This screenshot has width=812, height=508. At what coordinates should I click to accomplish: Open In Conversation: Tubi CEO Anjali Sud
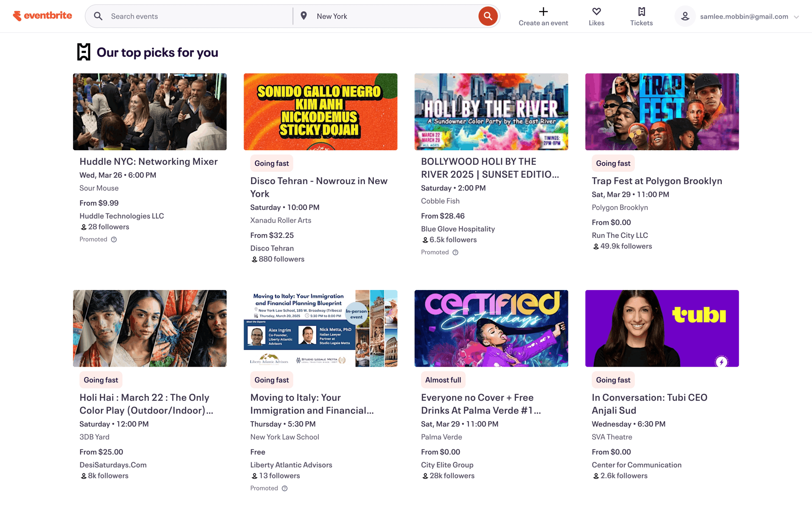(x=649, y=404)
